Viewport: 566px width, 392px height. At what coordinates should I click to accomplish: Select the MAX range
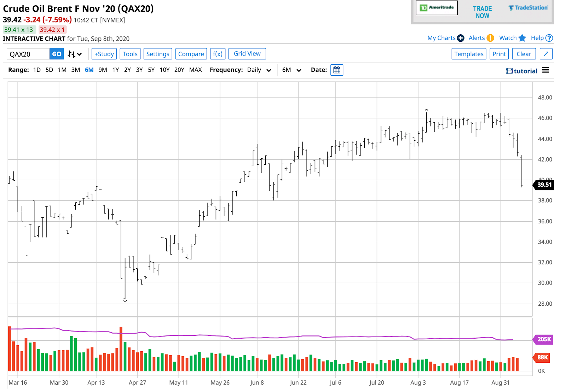(x=196, y=70)
